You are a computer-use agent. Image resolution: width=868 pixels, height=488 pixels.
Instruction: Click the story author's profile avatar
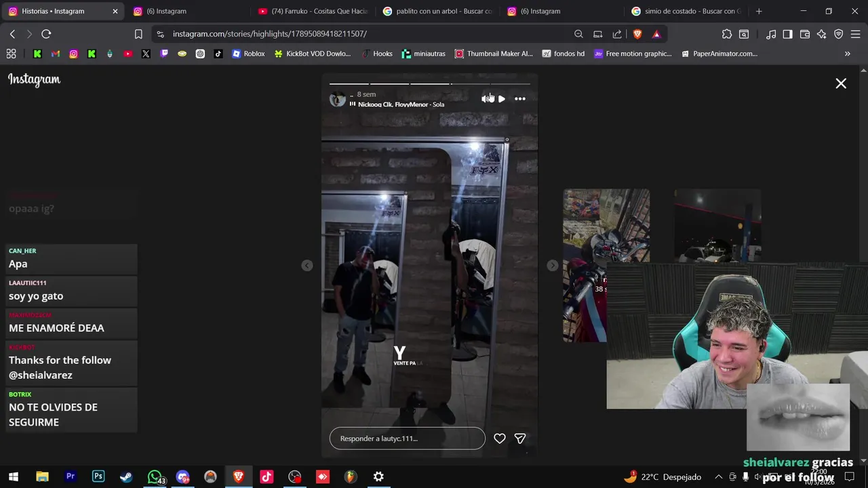click(x=337, y=100)
